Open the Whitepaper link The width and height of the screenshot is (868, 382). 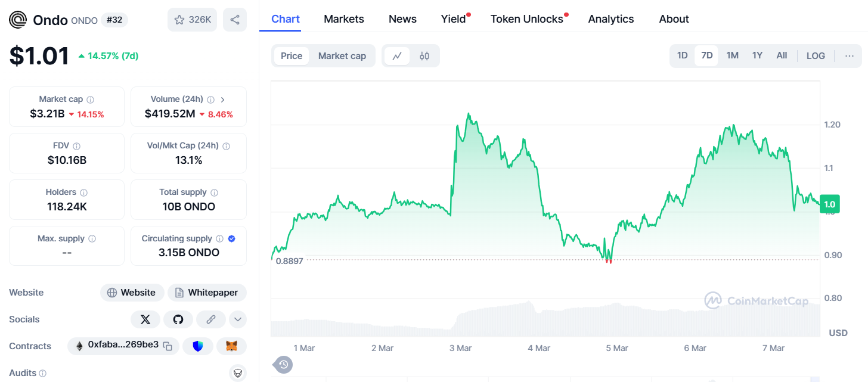[x=207, y=293]
